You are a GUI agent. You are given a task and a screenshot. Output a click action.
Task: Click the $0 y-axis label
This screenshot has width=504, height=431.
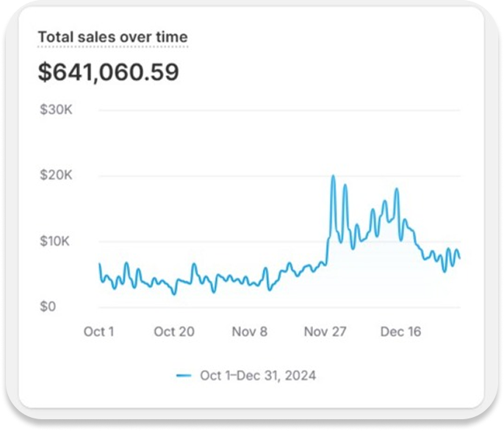coord(48,307)
